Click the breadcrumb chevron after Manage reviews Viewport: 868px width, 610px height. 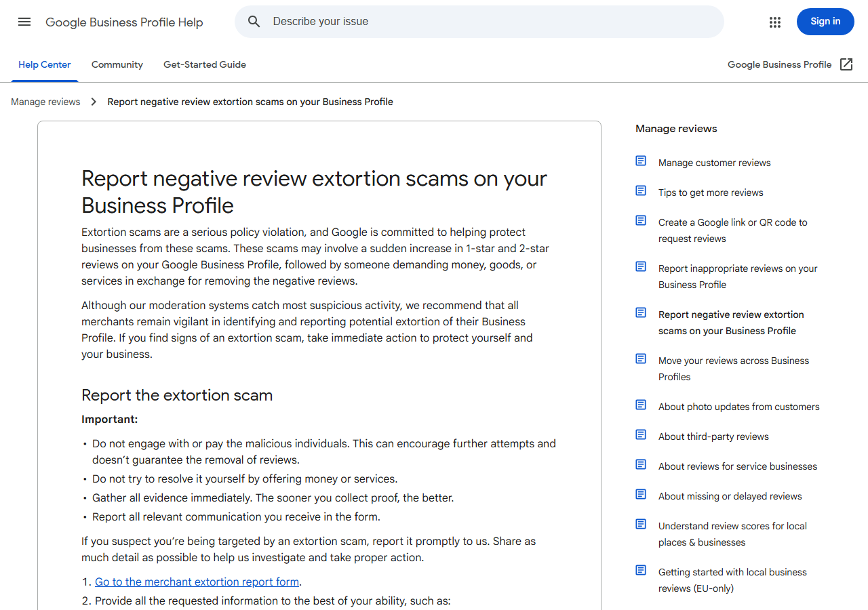[94, 102]
